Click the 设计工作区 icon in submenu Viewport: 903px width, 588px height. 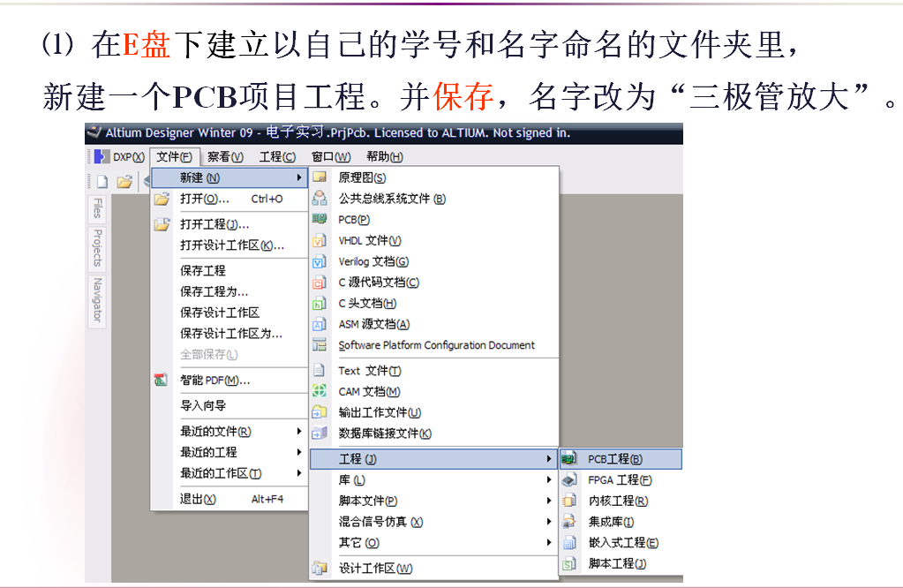tap(320, 569)
